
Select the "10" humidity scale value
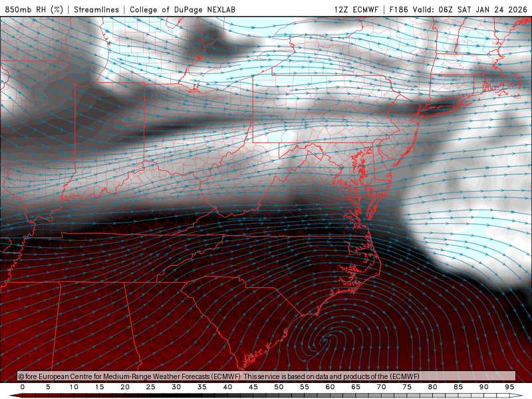tap(74, 387)
